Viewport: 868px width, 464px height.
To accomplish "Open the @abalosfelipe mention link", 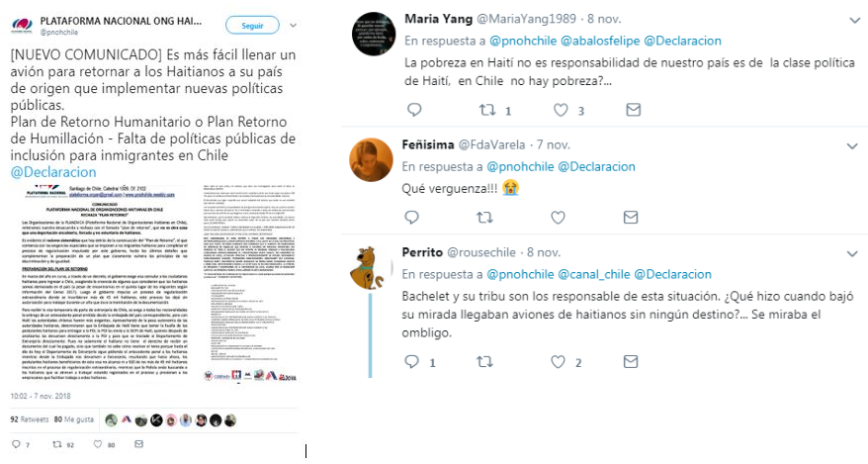I will click(x=600, y=41).
